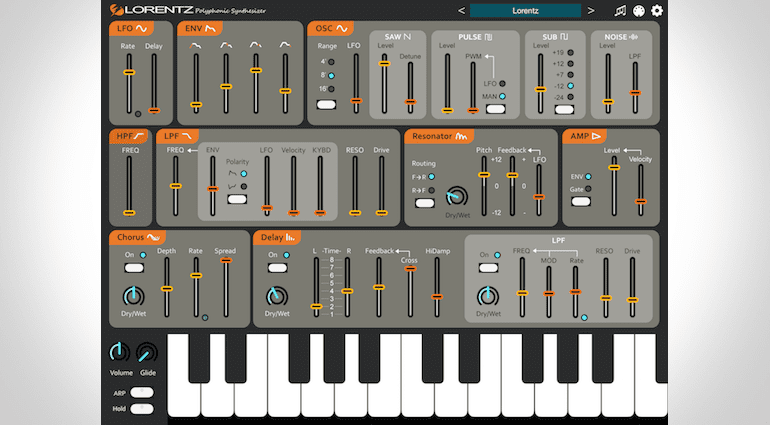Image resolution: width=770 pixels, height=425 pixels.
Task: Click the Resonator Dry/Wet knob
Action: tap(457, 197)
